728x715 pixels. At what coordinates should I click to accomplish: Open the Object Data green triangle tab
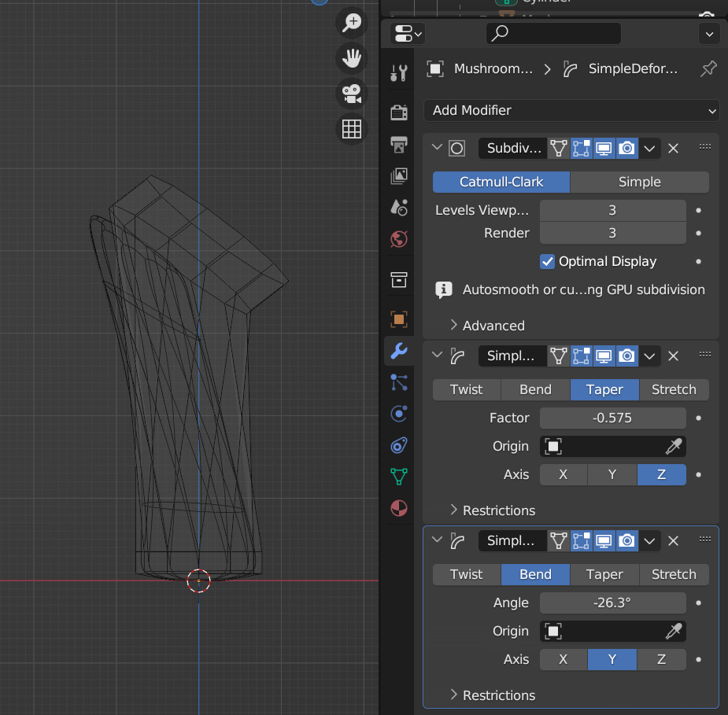point(399,477)
